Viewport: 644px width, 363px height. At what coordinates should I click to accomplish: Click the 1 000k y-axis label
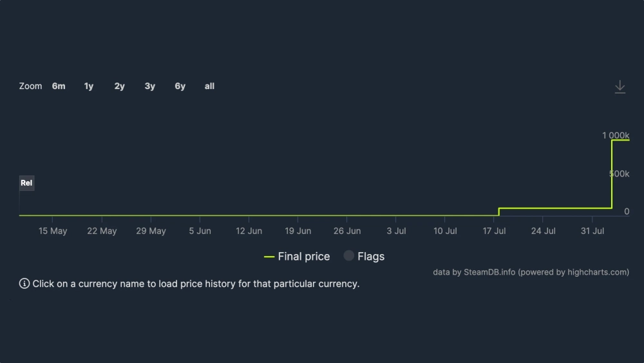[x=615, y=135]
